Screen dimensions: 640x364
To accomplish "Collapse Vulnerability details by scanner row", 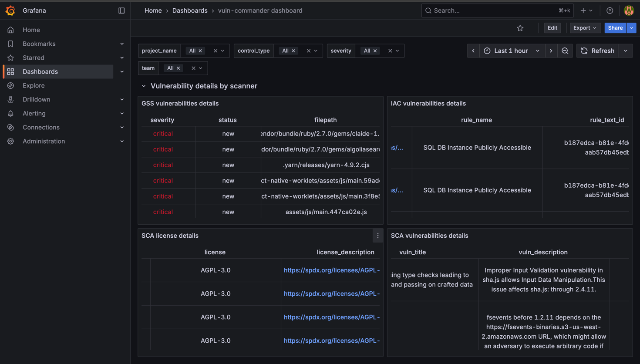I will 144,86.
